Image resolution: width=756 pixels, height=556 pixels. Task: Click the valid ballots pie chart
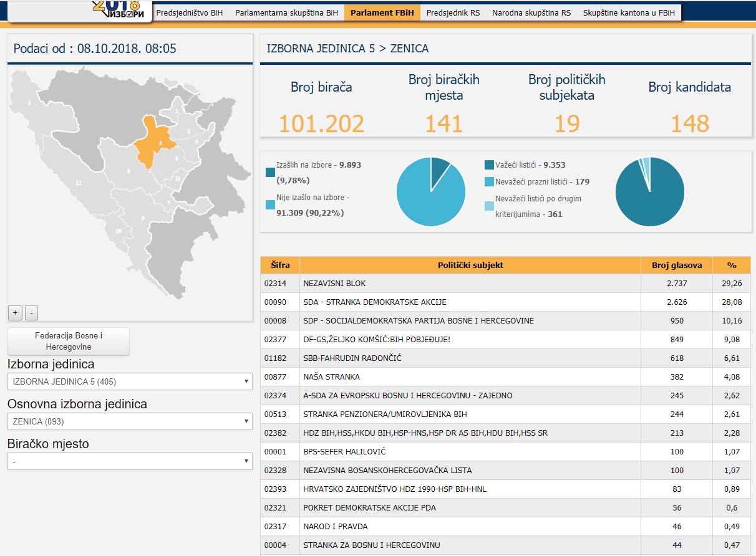coord(650,191)
